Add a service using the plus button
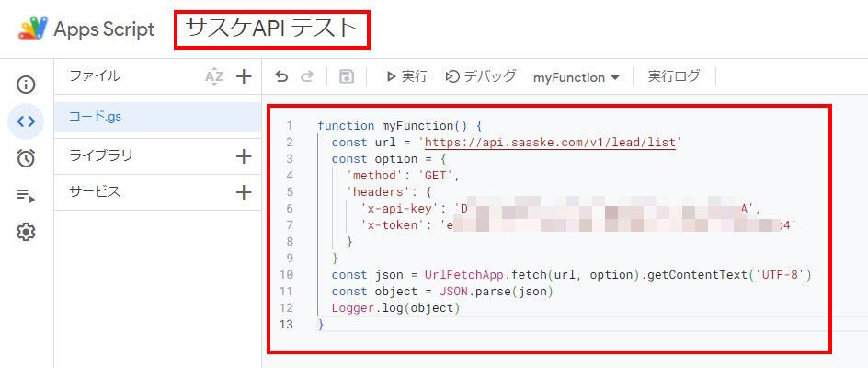 click(244, 192)
